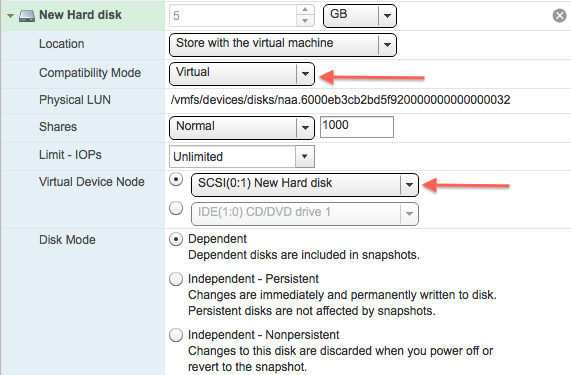This screenshot has height=375, width=571.
Task: Open the Shares Normal dropdown
Action: coord(242,127)
